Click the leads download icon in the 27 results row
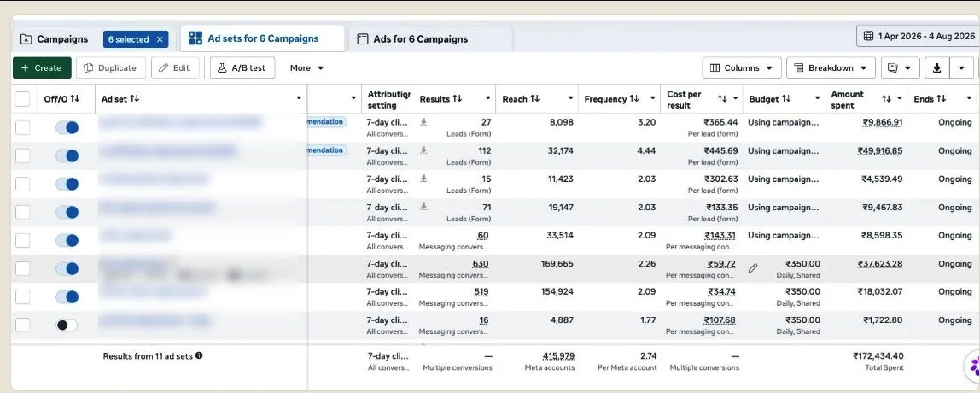This screenshot has height=393, width=980. click(x=423, y=123)
